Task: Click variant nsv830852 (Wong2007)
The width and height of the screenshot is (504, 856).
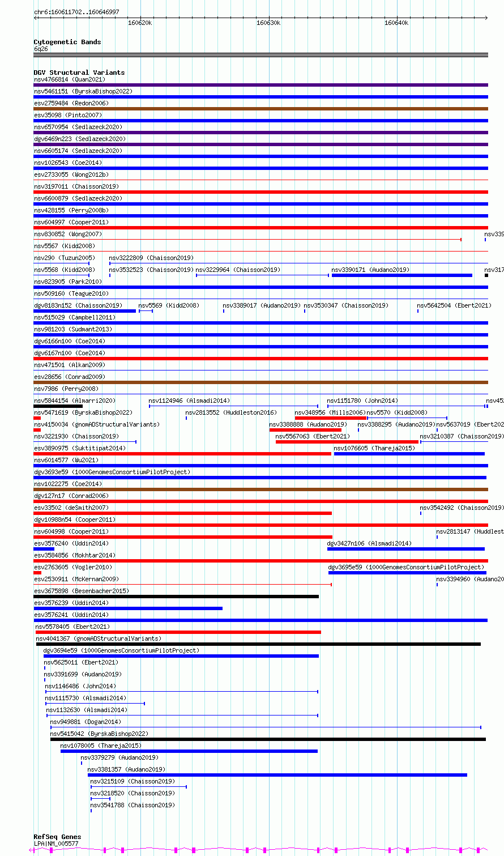Action: (x=67, y=234)
